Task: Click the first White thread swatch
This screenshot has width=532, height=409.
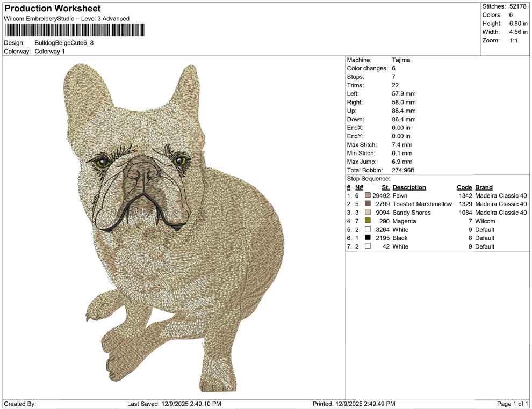Action: pos(369,229)
